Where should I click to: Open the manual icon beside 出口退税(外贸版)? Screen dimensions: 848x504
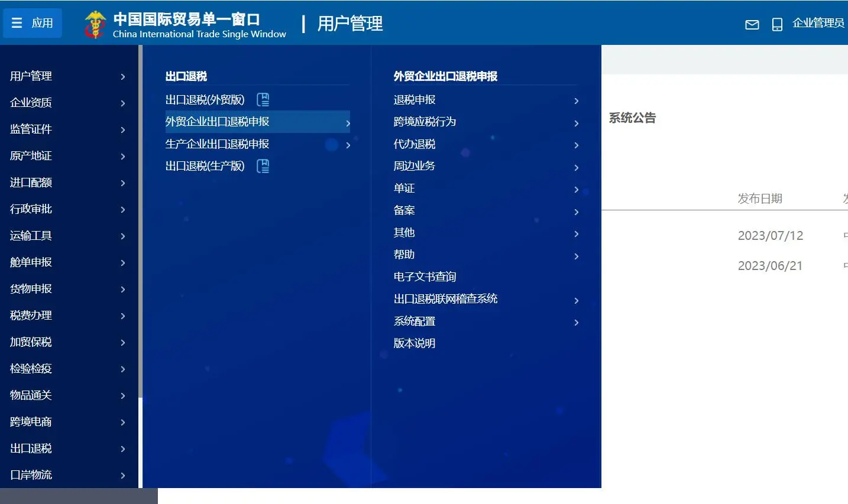coord(263,99)
